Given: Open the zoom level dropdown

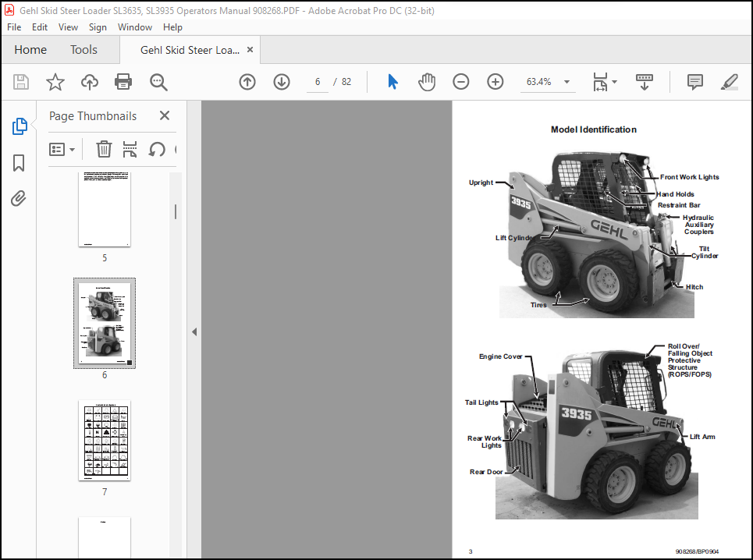Looking at the screenshot, I should click(x=567, y=82).
